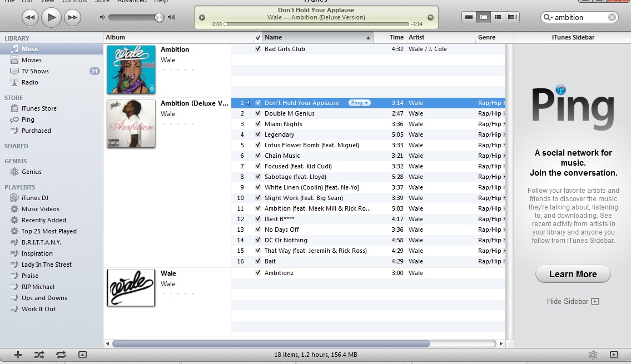Switch to Cover Flow view
631x364 pixels.
tap(512, 17)
